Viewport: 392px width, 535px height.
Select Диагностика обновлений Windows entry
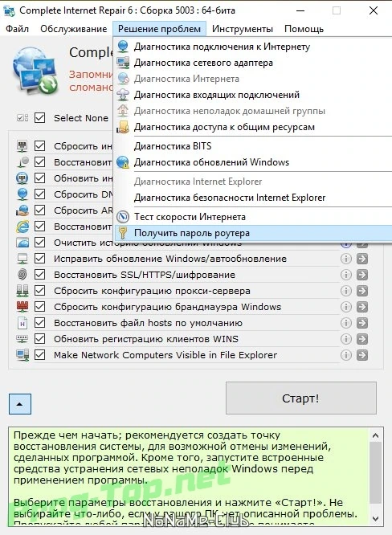pos(252,162)
